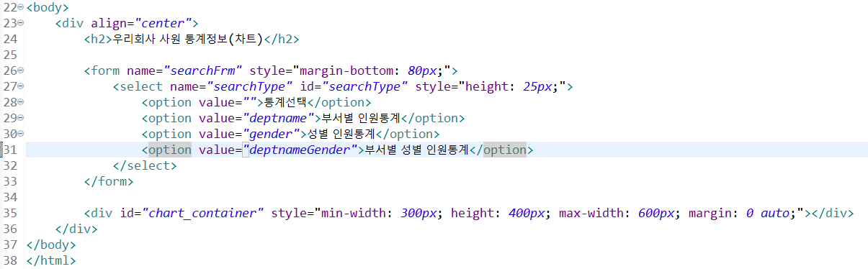Toggle fold marker on line 30 gender option
Screen dimensions: 868x269
pyautogui.click(x=20, y=134)
